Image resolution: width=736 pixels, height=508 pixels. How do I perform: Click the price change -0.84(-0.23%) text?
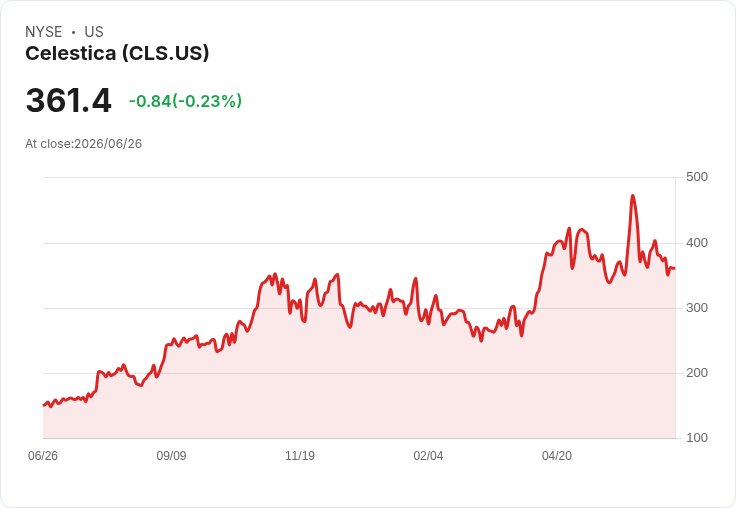pyautogui.click(x=185, y=101)
